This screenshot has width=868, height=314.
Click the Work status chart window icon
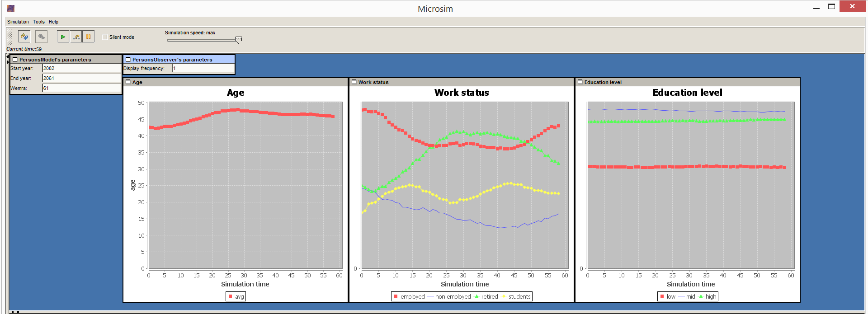(354, 82)
